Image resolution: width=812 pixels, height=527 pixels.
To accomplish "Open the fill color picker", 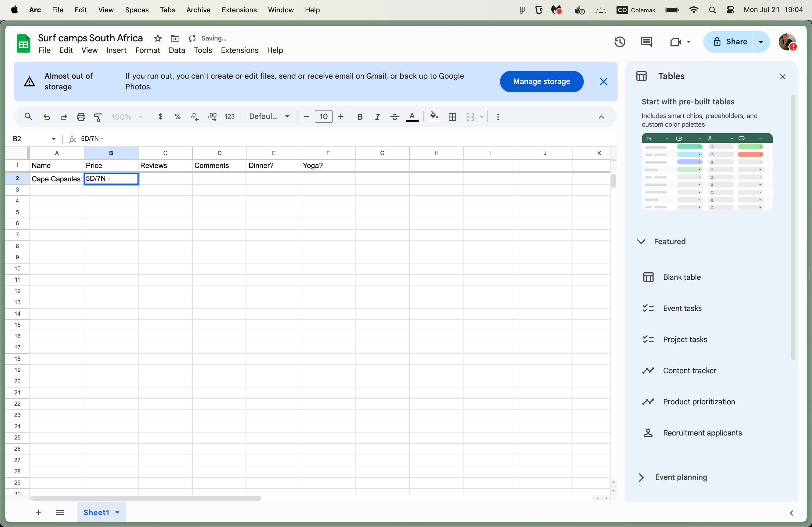I will [434, 117].
